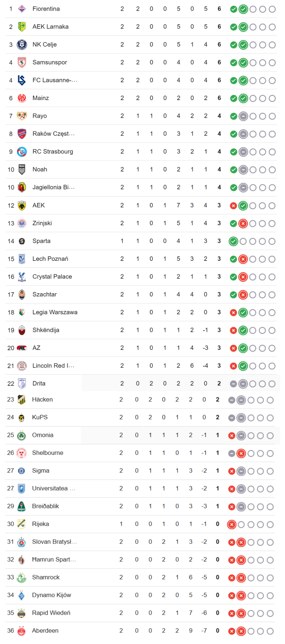Click Shelbourne's red loss form icon
This screenshot has height=644, width=285.
pos(241,453)
